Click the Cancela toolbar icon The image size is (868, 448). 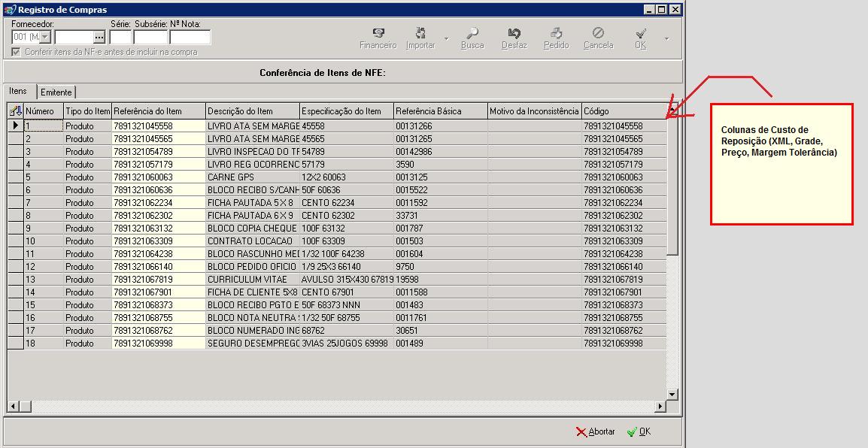(598, 33)
